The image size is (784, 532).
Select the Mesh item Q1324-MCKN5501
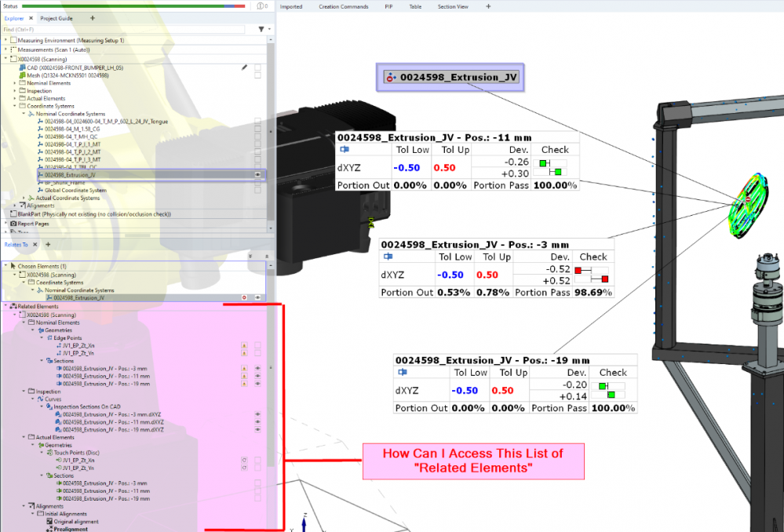point(67,75)
